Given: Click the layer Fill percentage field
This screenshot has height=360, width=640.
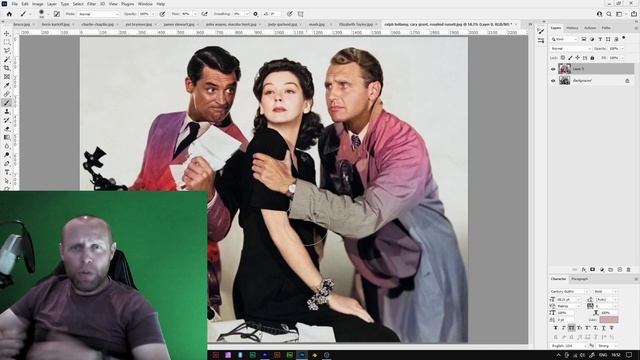Looking at the screenshot, I should tap(615, 58).
